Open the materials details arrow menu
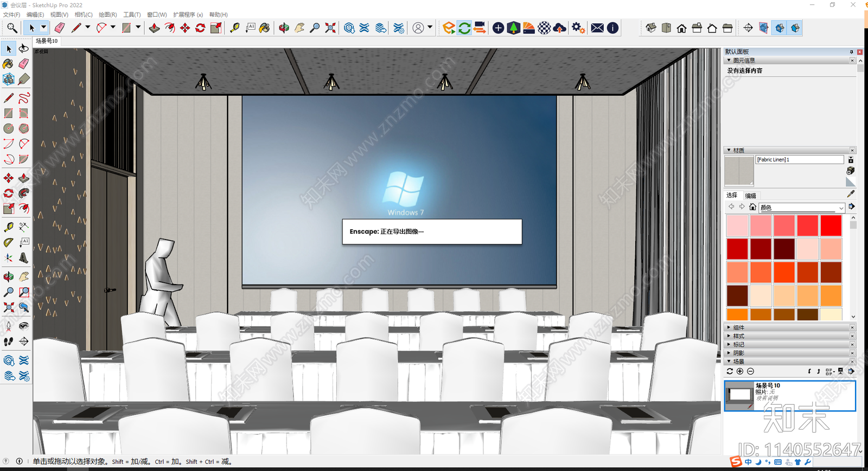868x471 pixels. (x=852, y=207)
